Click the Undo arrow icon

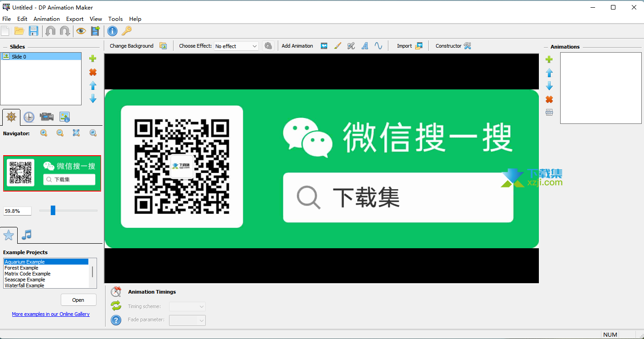(50, 31)
